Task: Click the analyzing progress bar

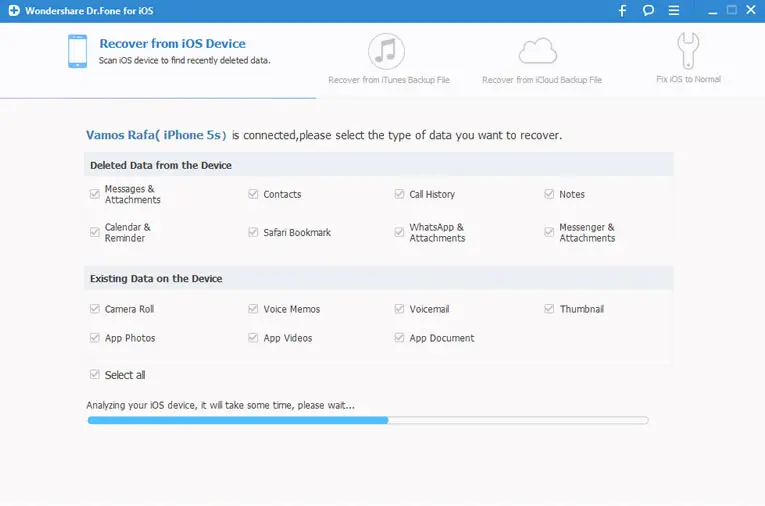Action: pyautogui.click(x=367, y=421)
